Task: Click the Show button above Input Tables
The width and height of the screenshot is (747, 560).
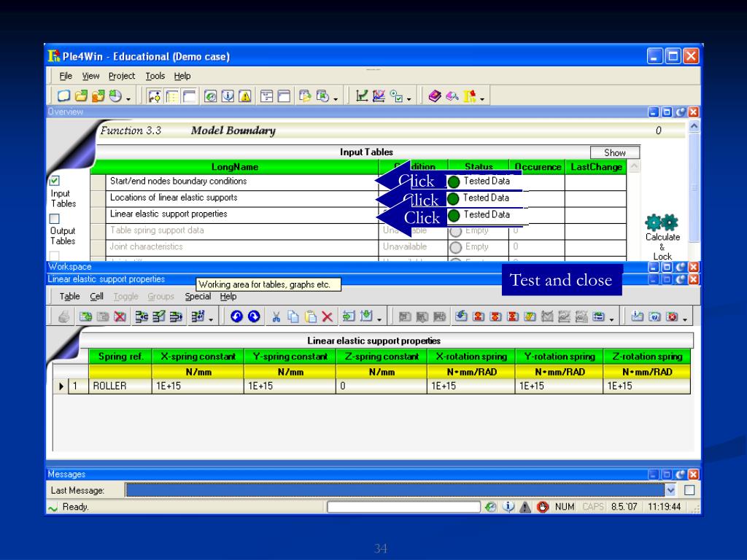Action: click(x=614, y=153)
